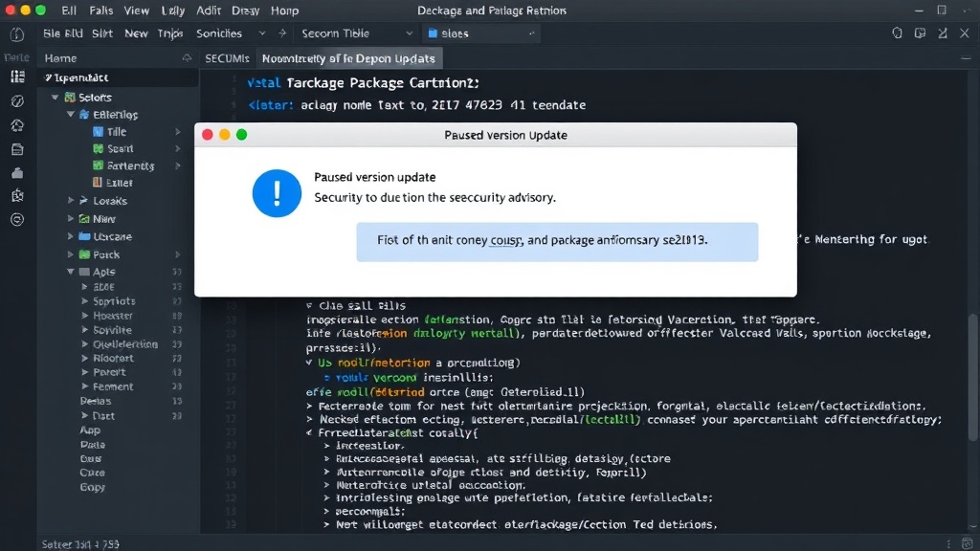
Task: Collapse the 'Us nodl' code fold arrow
Action: coord(309,363)
